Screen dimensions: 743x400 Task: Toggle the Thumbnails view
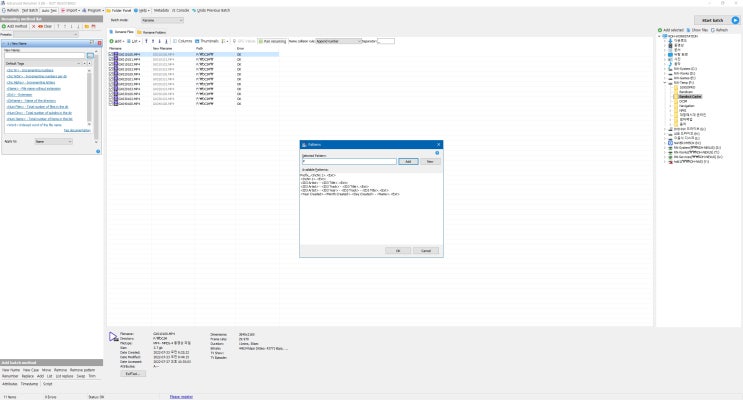tap(207, 41)
